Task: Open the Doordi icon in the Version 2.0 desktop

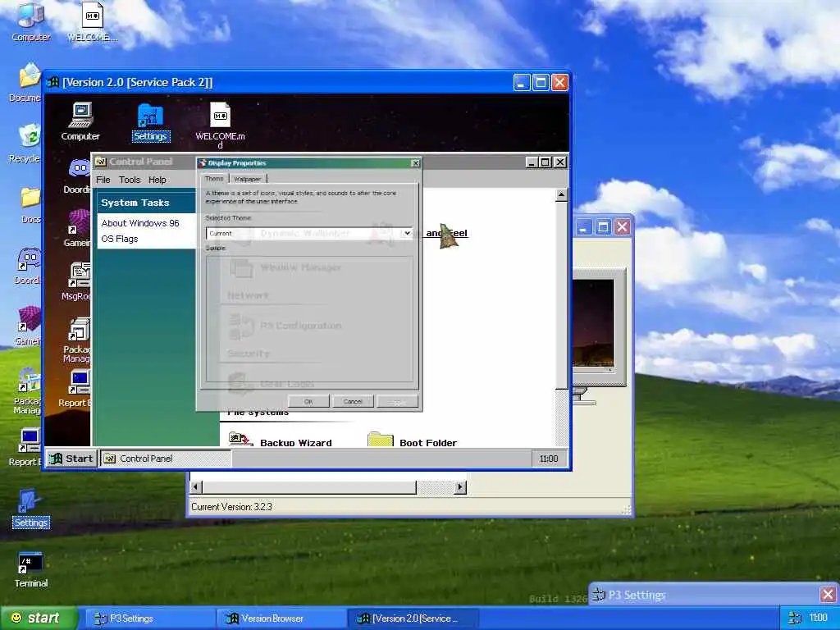Action: [x=78, y=176]
